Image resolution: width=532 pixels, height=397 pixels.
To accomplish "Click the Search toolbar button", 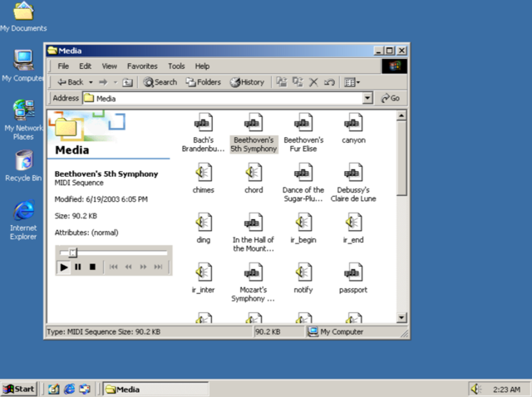I will pyautogui.click(x=160, y=82).
